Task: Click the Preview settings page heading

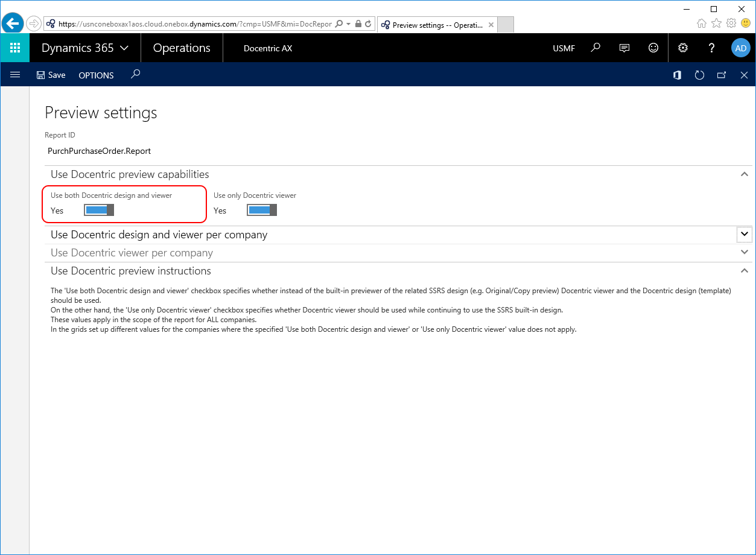Action: pyautogui.click(x=101, y=113)
